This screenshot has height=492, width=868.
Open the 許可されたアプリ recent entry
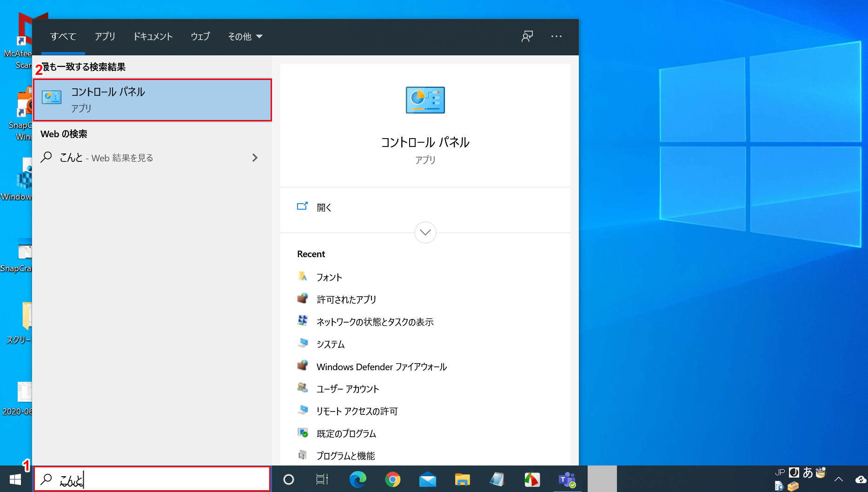point(346,299)
